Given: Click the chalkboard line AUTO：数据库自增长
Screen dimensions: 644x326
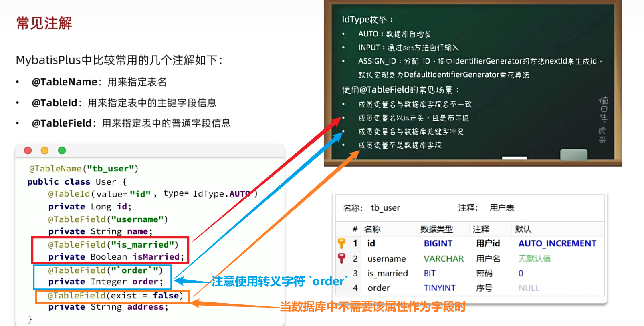Looking at the screenshot, I should click(x=394, y=34).
